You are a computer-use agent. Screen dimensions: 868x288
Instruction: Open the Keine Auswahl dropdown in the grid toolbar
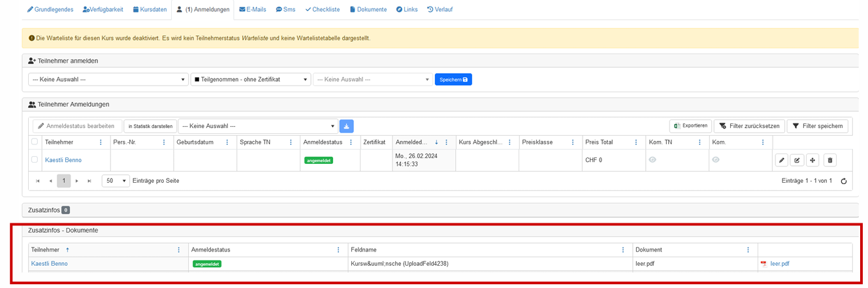coord(257,126)
